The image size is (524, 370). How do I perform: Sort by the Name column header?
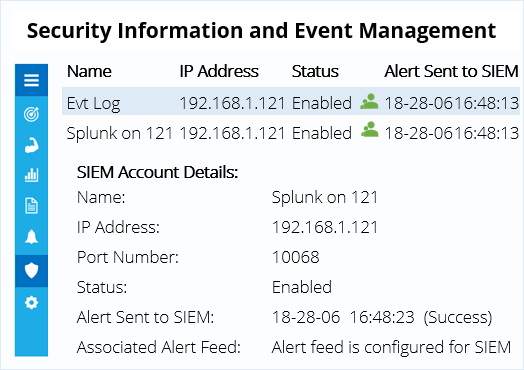89,71
